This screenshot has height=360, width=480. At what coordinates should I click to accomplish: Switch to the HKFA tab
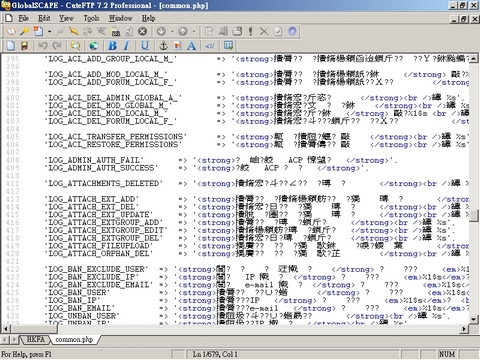35,339
